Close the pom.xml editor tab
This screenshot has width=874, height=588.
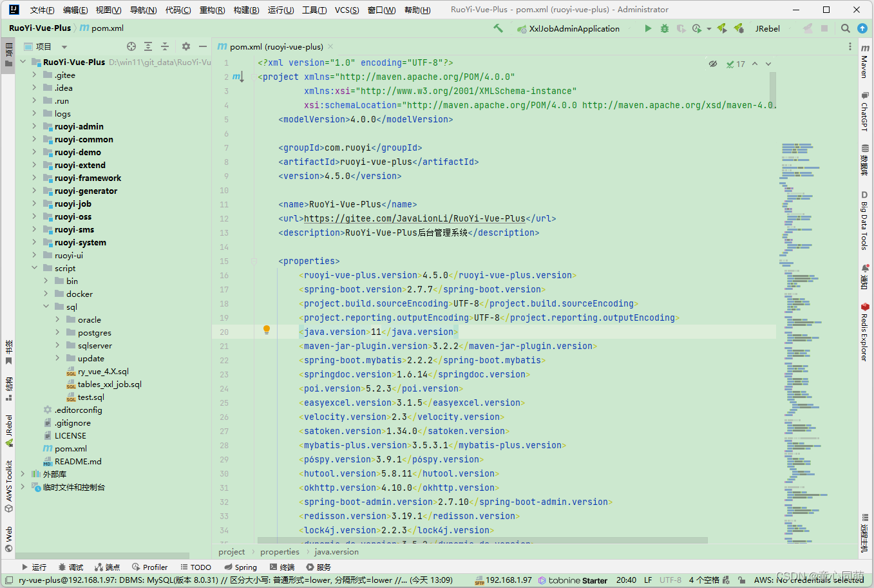330,46
